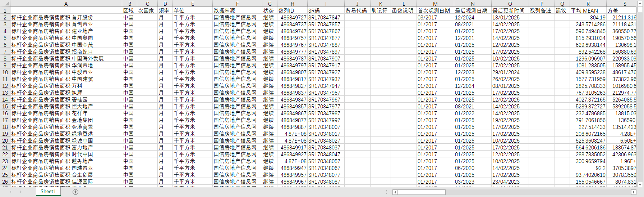Select mean value cell 5289.872727

(588, 106)
